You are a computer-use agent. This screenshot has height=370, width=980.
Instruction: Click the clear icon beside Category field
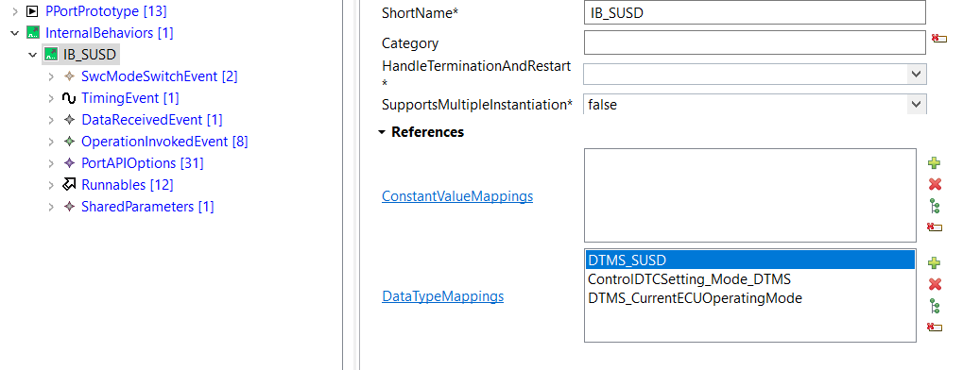938,39
